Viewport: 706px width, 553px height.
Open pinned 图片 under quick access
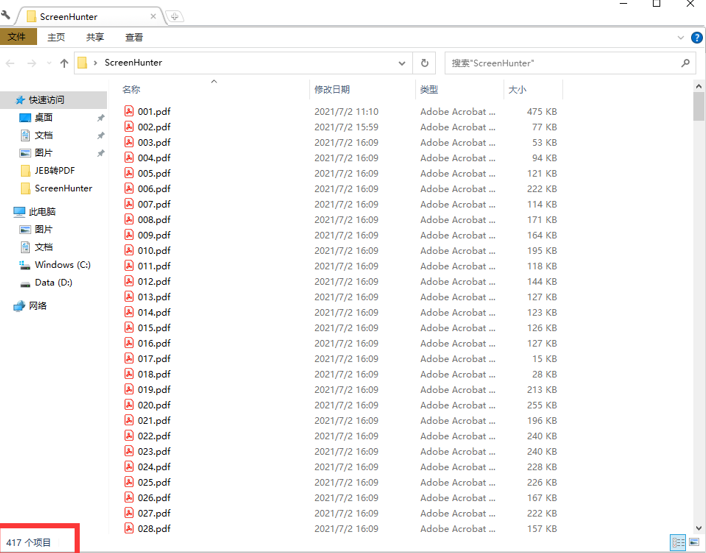pos(43,153)
